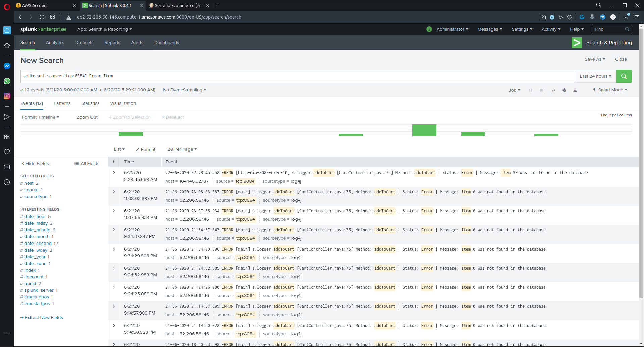The height and width of the screenshot is (347, 644).
Task: Click the Format button above events
Action: pyautogui.click(x=146, y=150)
